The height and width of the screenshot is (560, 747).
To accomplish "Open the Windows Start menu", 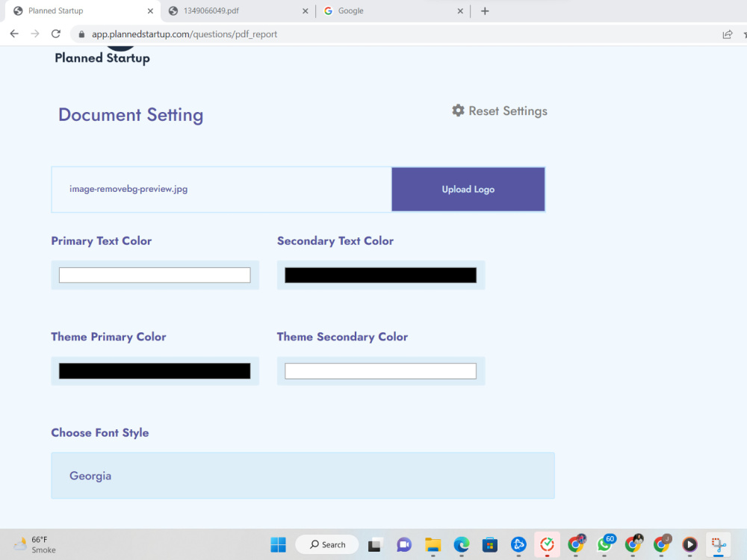I will click(278, 544).
